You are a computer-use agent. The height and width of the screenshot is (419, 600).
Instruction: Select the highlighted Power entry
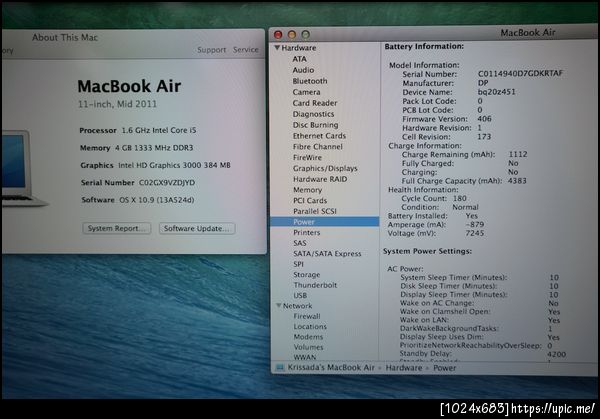(324, 222)
